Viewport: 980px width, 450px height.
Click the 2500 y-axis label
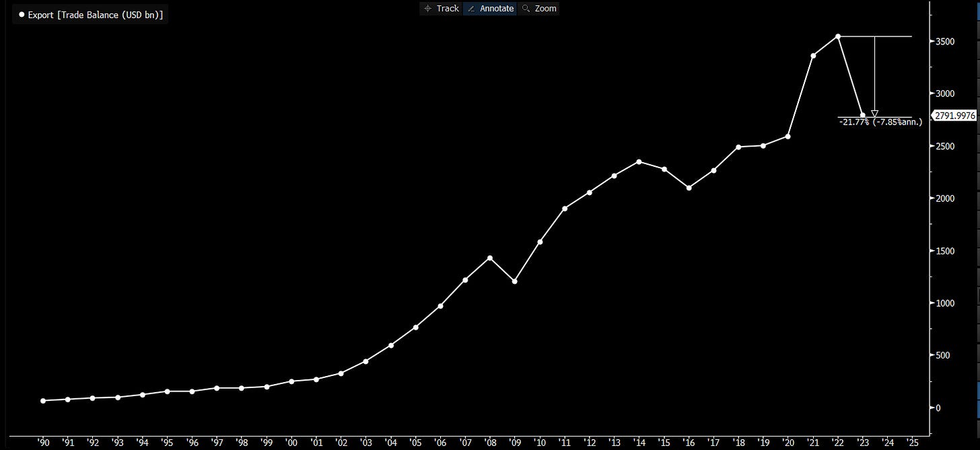coord(944,146)
